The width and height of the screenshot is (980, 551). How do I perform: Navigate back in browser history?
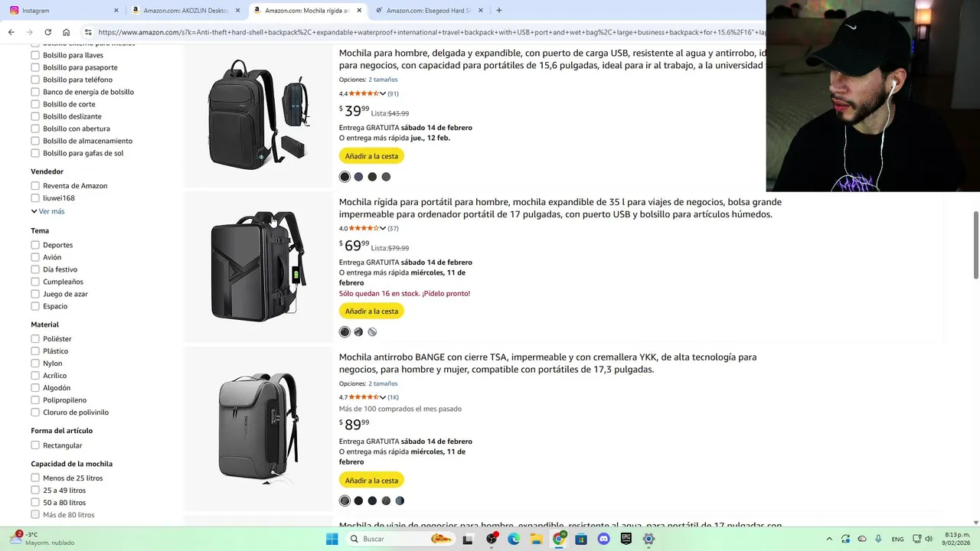pos(11,32)
